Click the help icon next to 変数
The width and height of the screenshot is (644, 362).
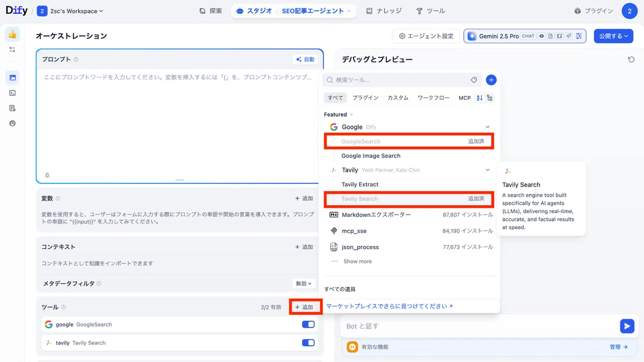pos(58,199)
